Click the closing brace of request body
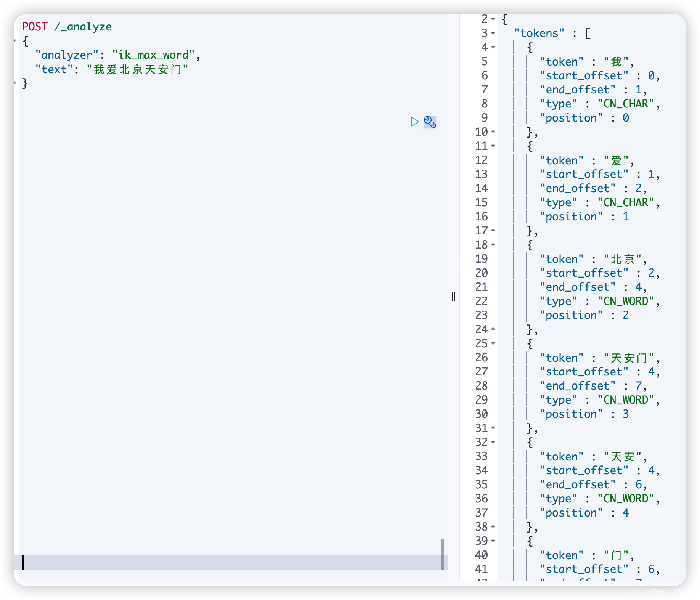 25,83
